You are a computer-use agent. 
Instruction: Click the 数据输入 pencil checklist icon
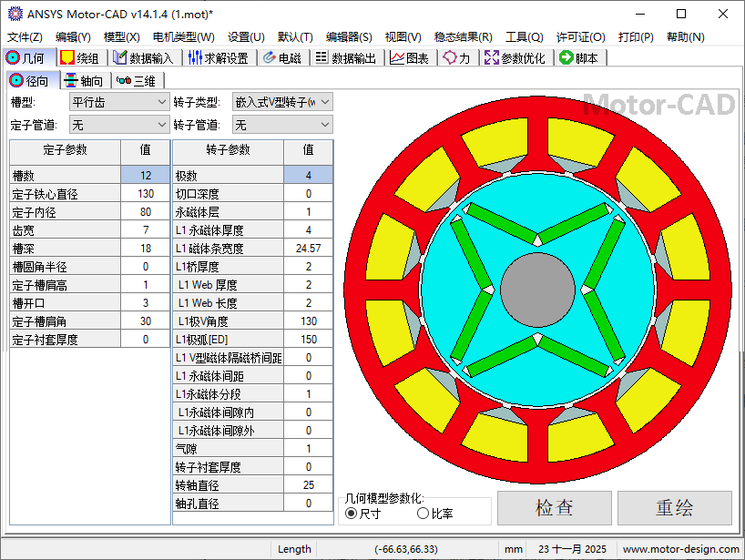pyautogui.click(x=119, y=58)
